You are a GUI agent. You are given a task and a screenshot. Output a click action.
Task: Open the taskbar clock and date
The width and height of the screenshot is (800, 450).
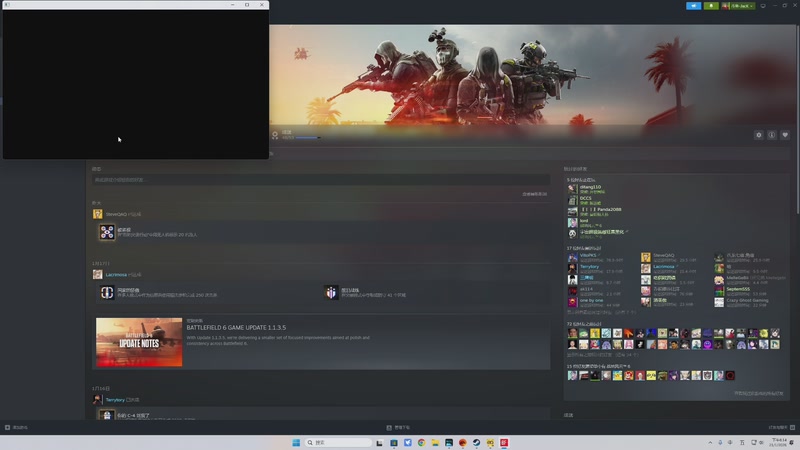click(x=779, y=442)
